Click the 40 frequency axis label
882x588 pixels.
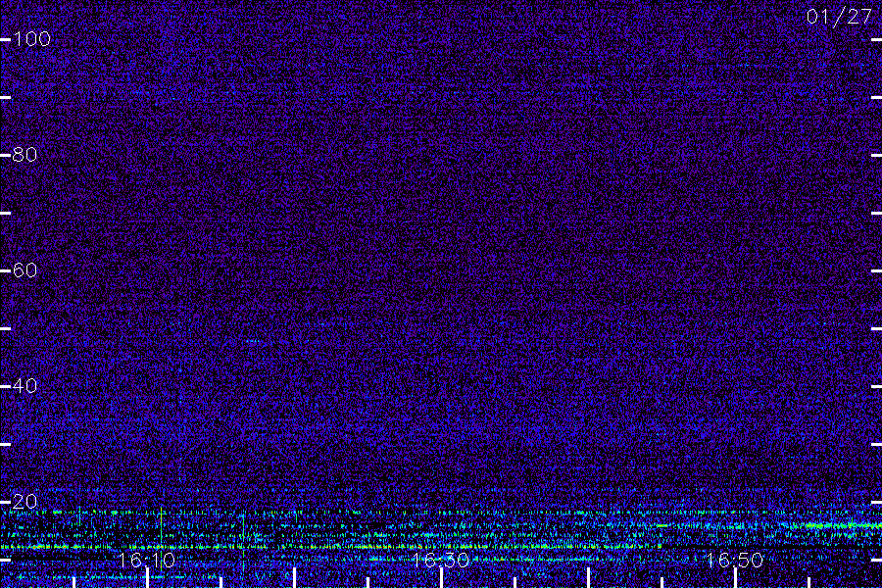click(24, 386)
